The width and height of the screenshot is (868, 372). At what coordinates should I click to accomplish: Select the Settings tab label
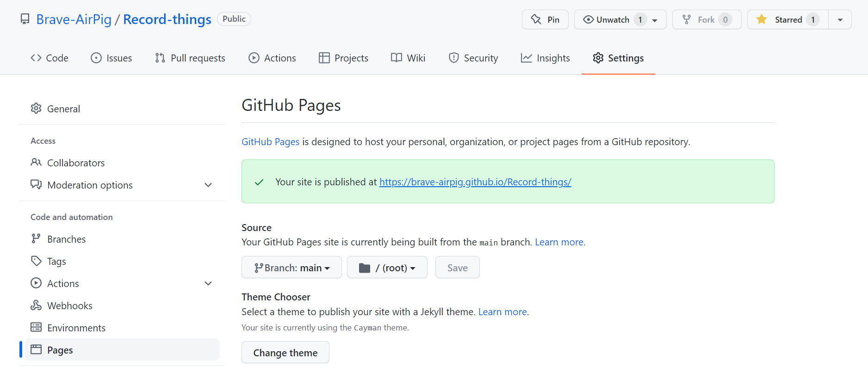click(x=626, y=58)
